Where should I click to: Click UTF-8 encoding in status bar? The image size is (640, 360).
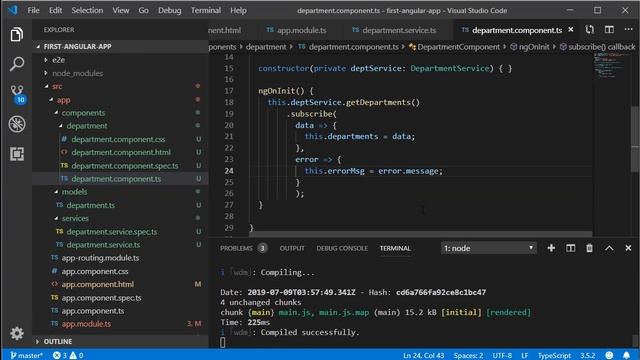(x=502, y=356)
